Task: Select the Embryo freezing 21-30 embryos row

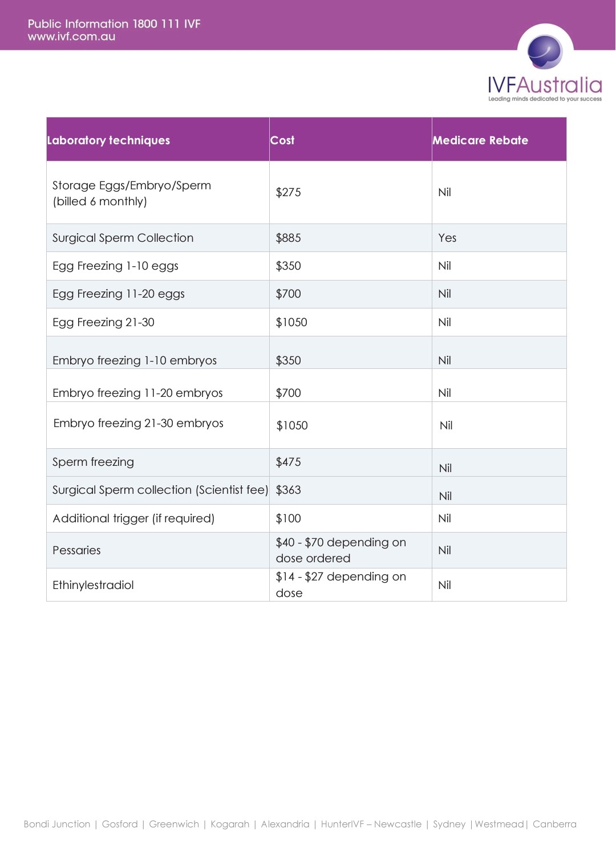Action: click(306, 425)
